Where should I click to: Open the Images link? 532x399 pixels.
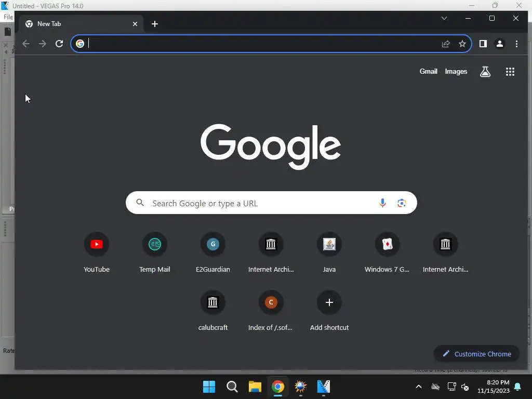456,71
